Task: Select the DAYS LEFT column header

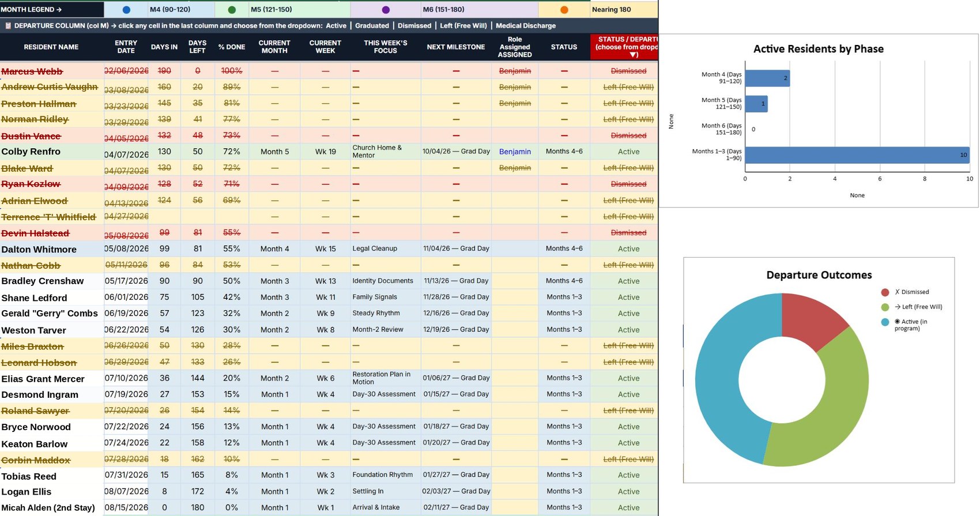Action: point(197,47)
